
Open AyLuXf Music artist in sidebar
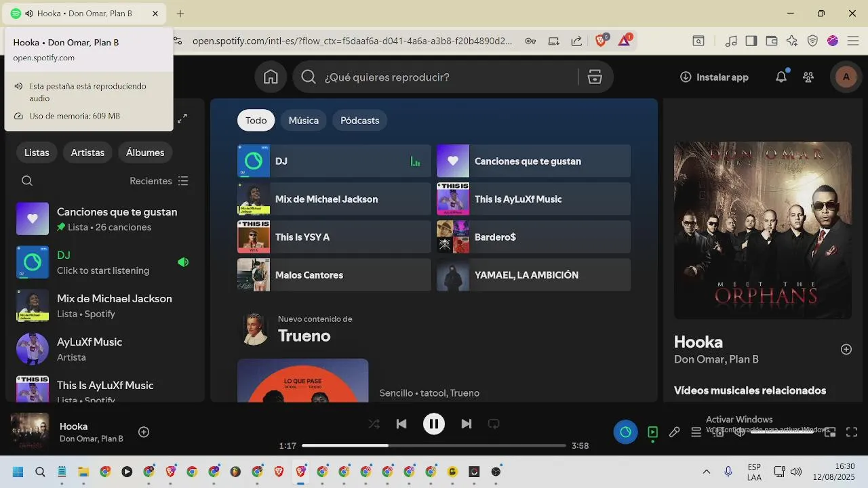pos(104,349)
